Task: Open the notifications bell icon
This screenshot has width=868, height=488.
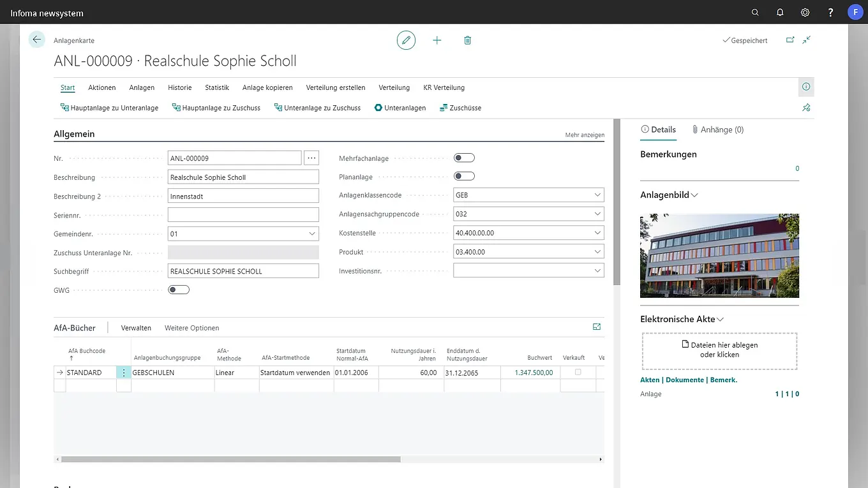Action: point(780,13)
